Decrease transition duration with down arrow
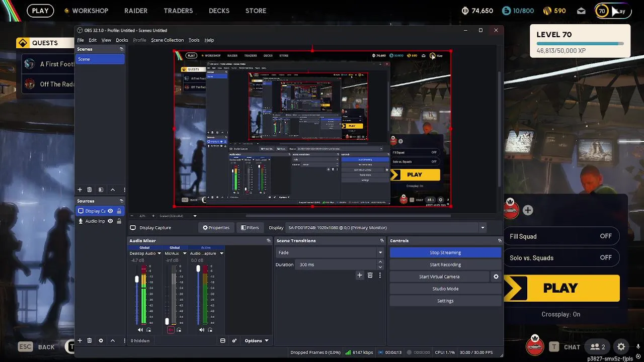 380,267
